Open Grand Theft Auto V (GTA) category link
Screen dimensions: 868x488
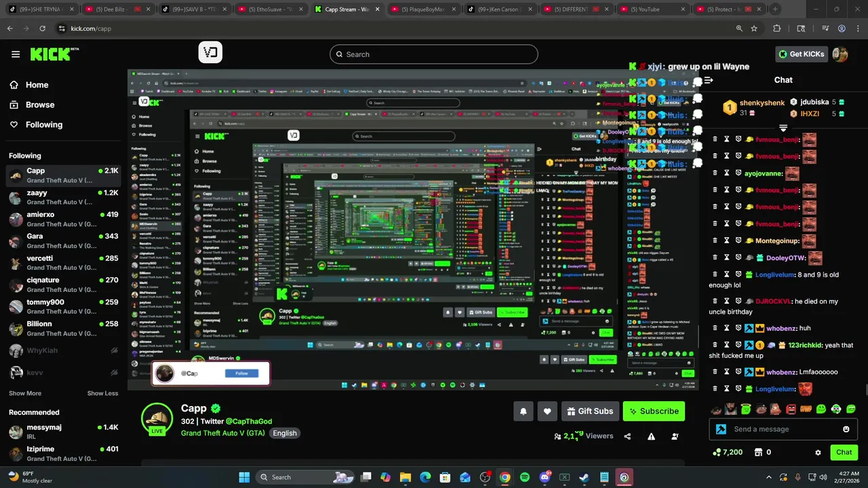[x=223, y=433]
